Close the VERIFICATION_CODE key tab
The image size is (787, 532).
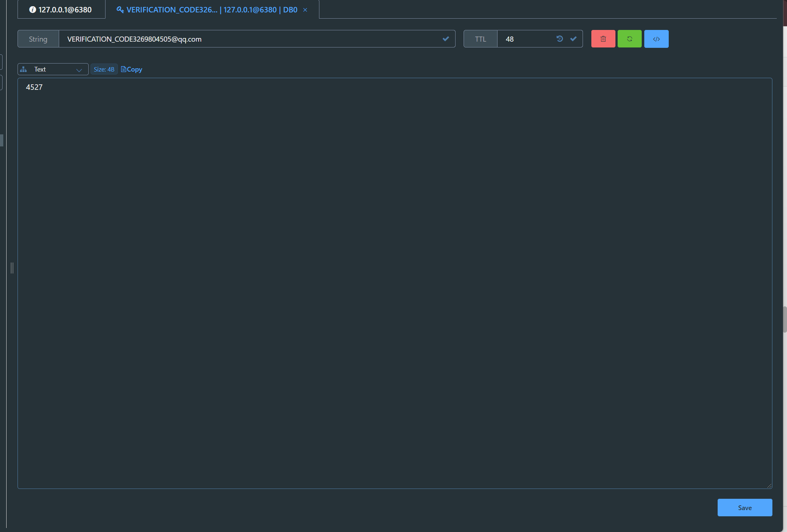(305, 10)
